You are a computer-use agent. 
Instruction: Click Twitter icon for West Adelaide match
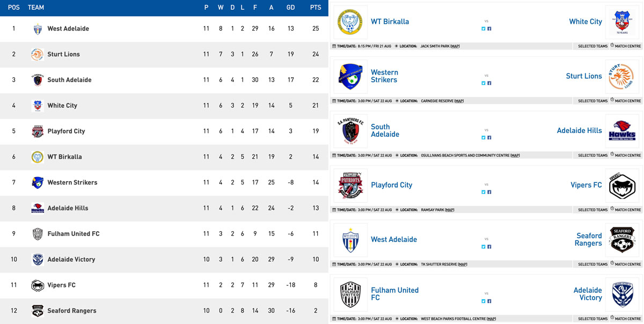tap(484, 247)
